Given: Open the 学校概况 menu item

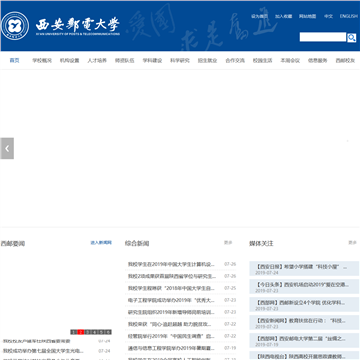Looking at the screenshot, I should coord(42,60).
